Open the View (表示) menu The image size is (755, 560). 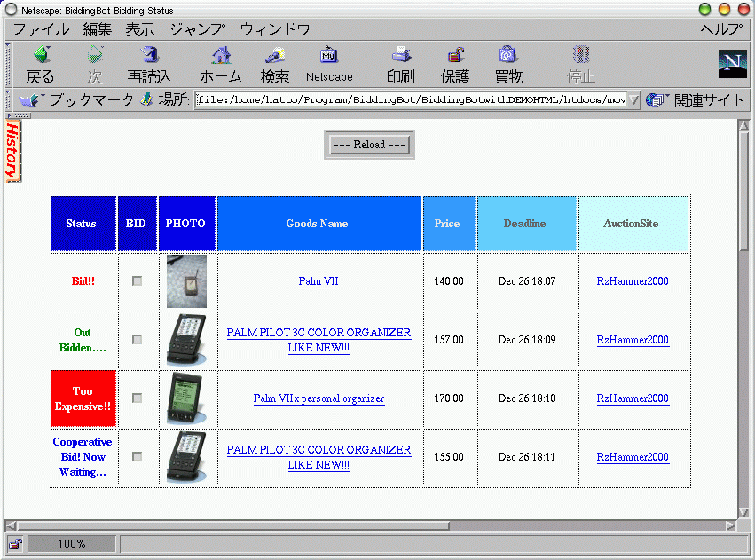[x=140, y=29]
